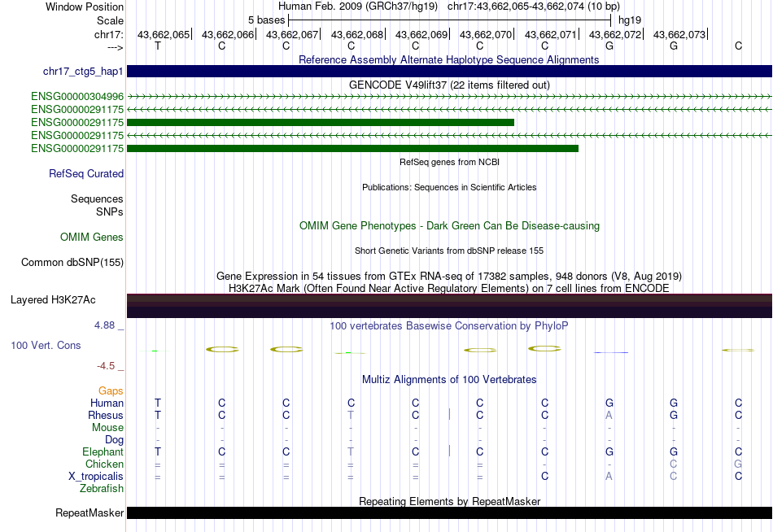Select the Rhesus species label

coord(106,415)
